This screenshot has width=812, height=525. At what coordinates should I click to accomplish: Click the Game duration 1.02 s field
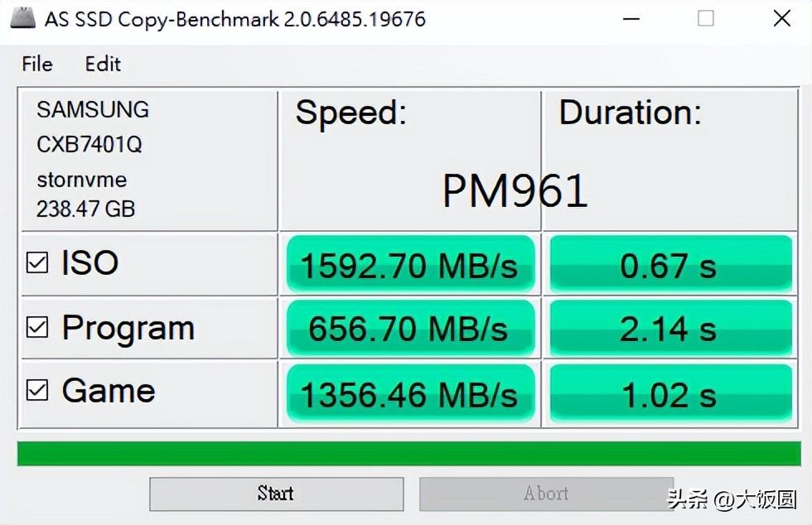[x=669, y=393]
